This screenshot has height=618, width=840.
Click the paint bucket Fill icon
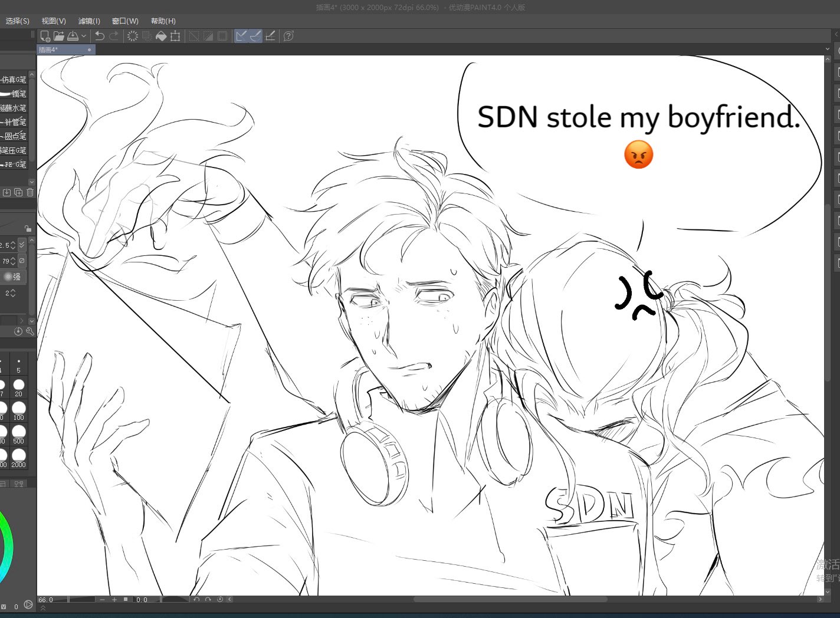pos(161,36)
